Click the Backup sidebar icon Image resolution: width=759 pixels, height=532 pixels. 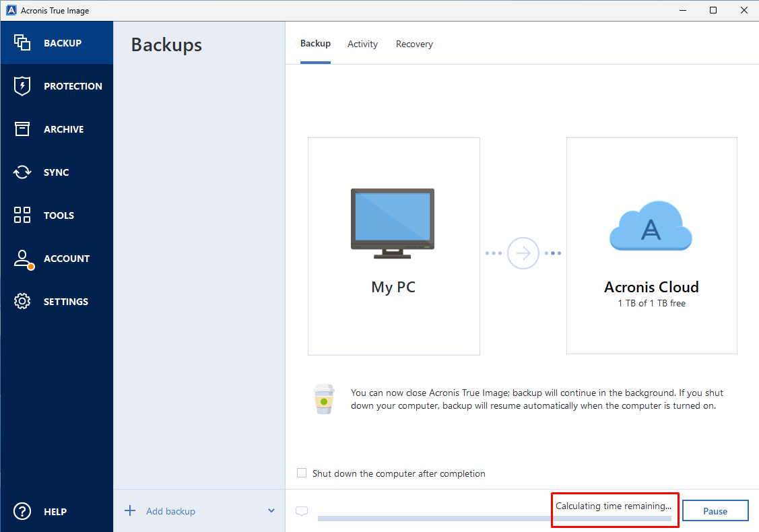22,42
